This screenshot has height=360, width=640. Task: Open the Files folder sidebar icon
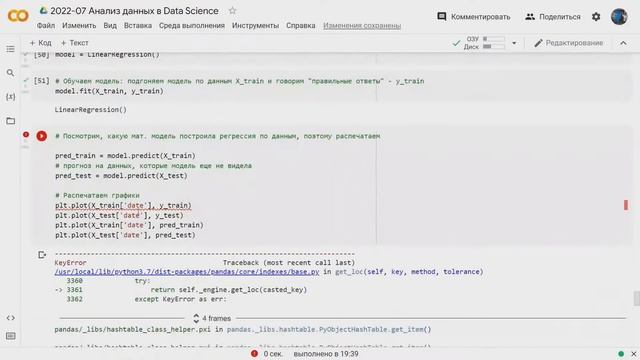coord(11,121)
